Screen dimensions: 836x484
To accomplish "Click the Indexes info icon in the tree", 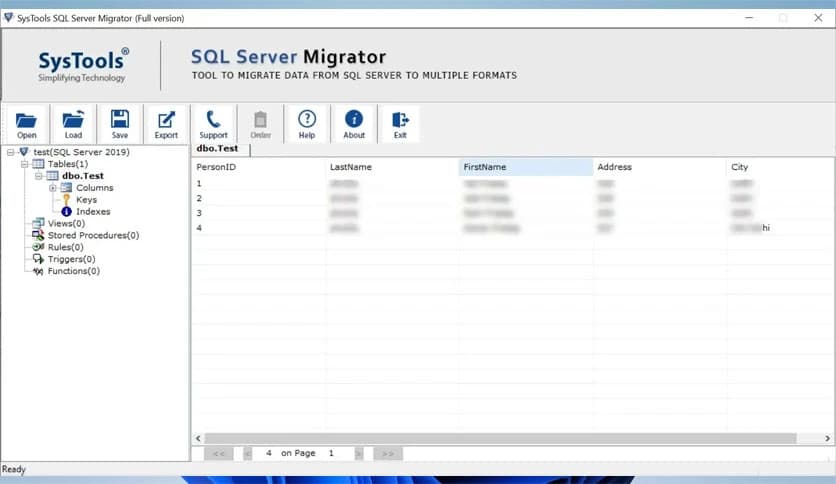I will 66,212.
